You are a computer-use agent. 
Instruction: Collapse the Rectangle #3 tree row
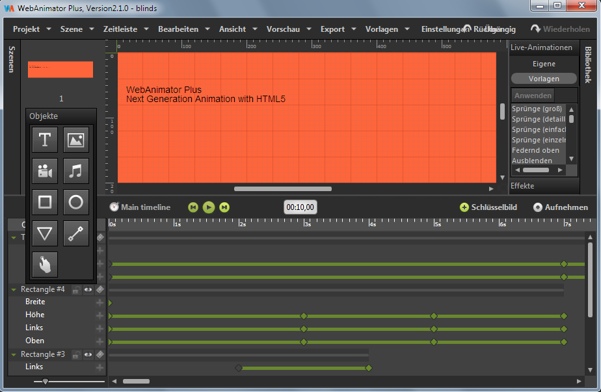tap(14, 354)
